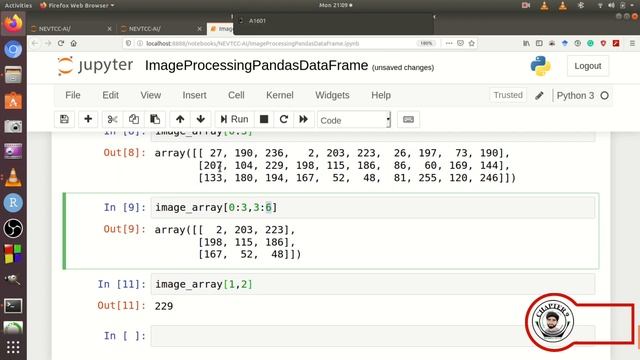The height and width of the screenshot is (360, 640).
Task: Switch to first NEVTCC-AI/ tab
Action: tap(71, 29)
